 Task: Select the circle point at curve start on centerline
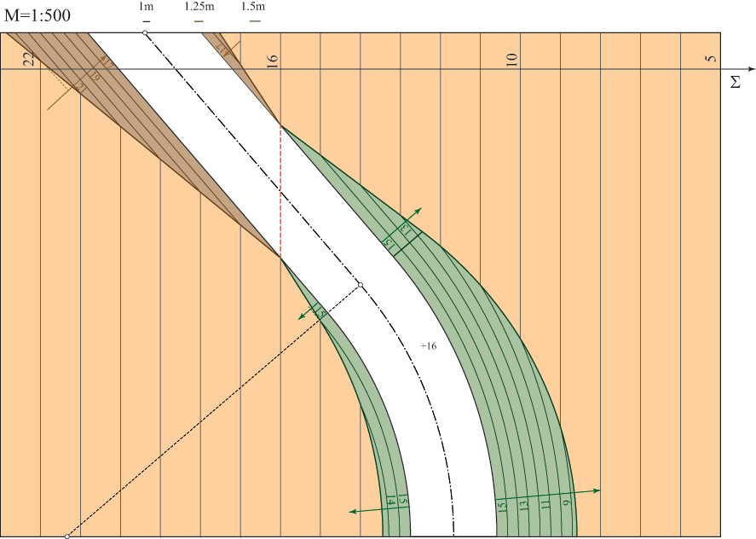[360, 285]
